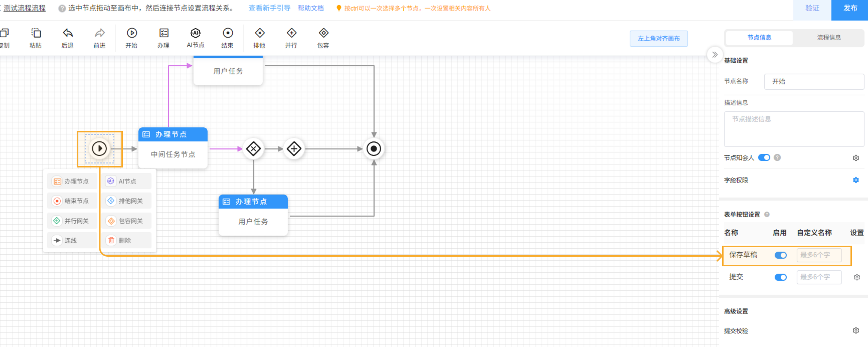868x347 pixels.
Task: Click the 排他 gateway toolbar icon
Action: point(260,33)
